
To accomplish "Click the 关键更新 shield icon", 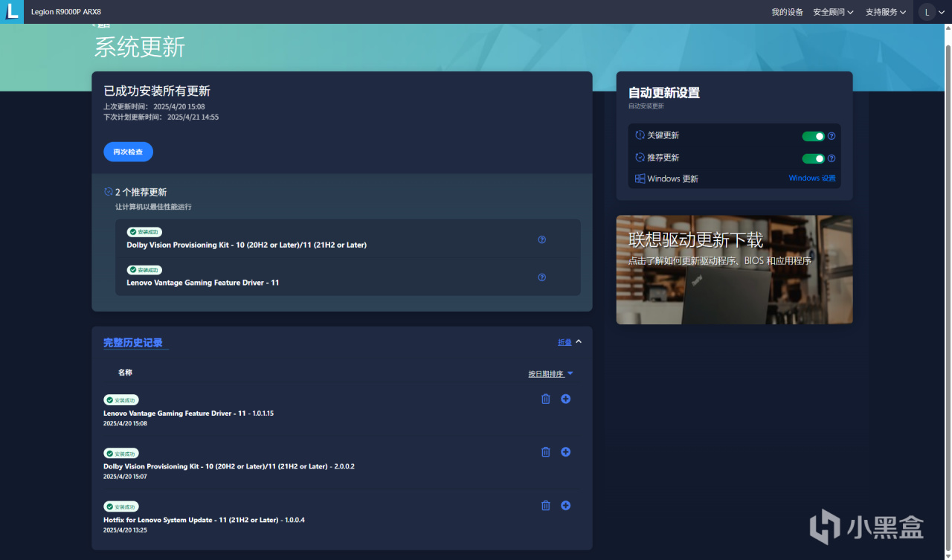I will [x=640, y=135].
